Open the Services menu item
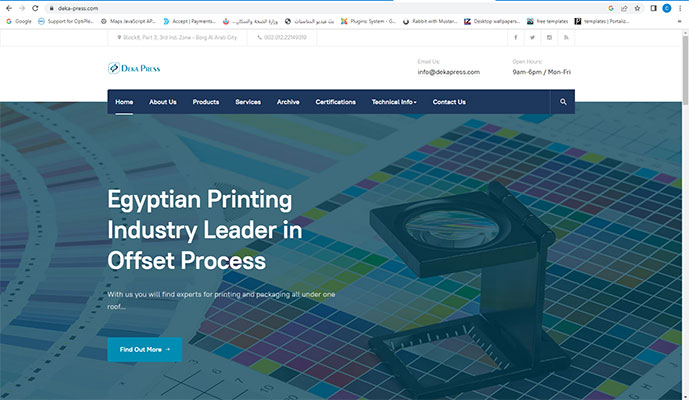 248,102
